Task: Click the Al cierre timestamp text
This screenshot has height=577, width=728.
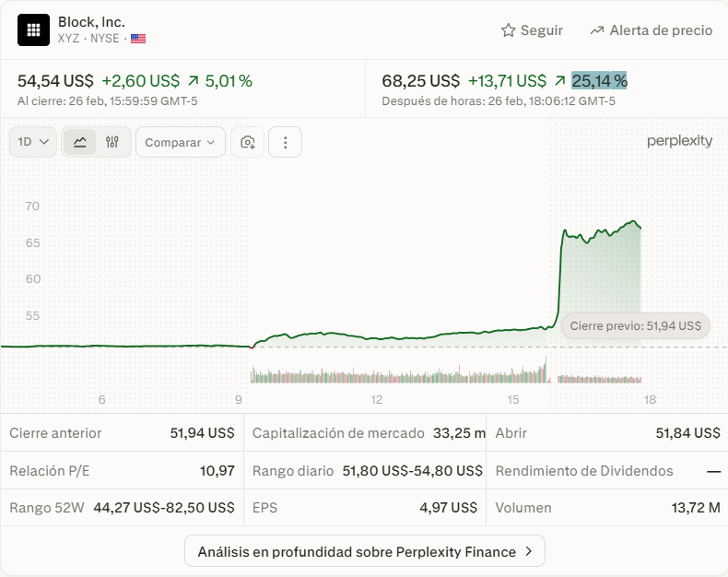Action: click(108, 101)
